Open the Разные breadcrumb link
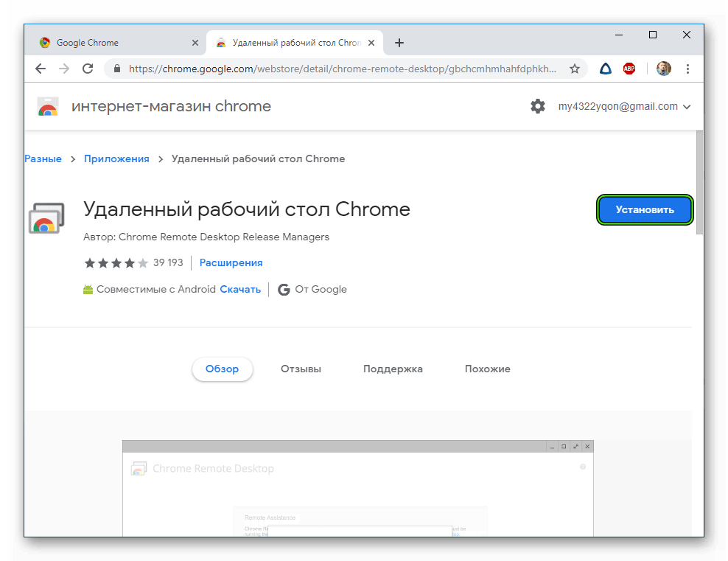 point(43,158)
